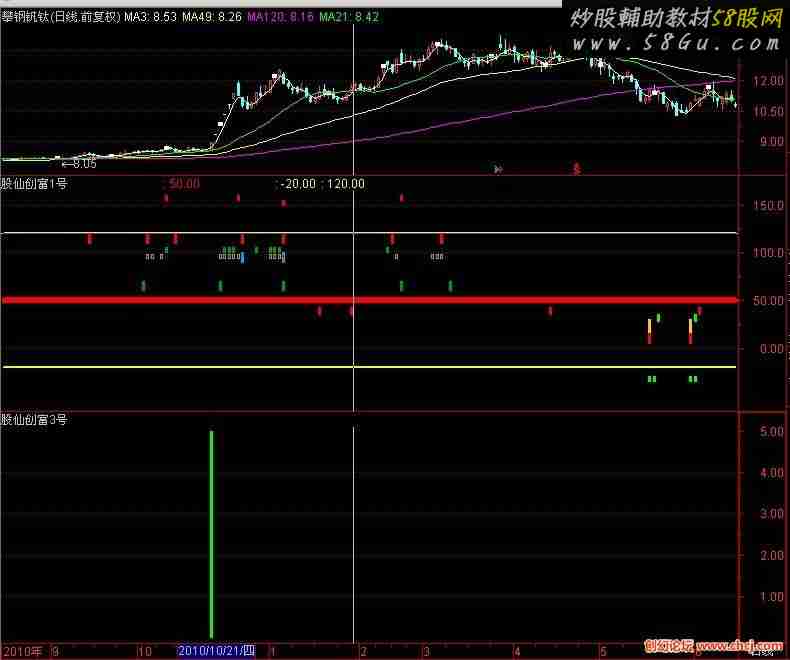Click the 3.00 axis label in 股仙创富3号

pyautogui.click(x=772, y=513)
